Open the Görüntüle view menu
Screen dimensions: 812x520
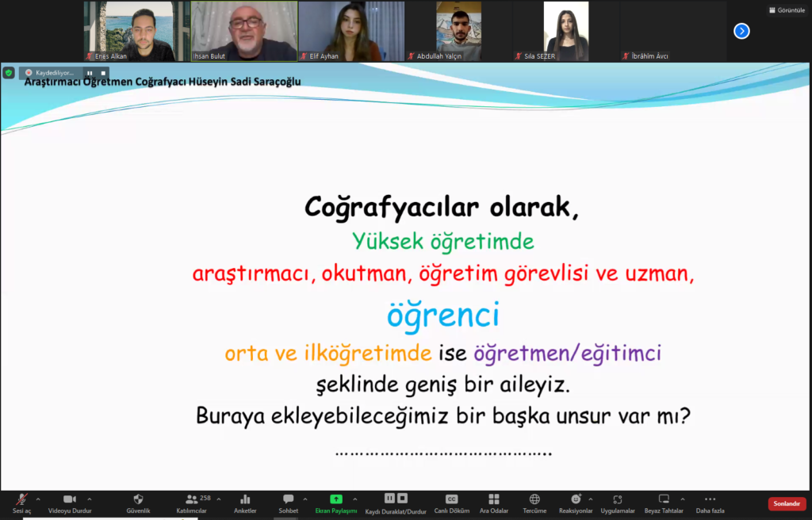pyautogui.click(x=786, y=10)
